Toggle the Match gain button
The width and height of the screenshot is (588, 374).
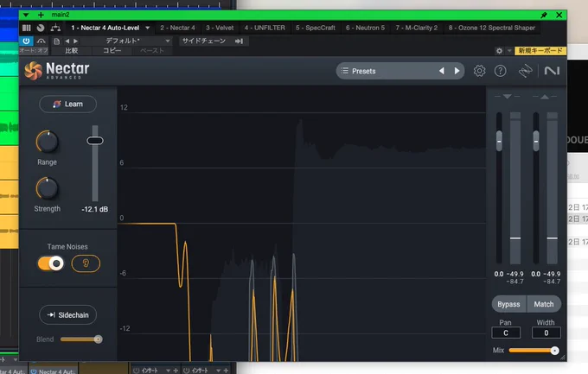pos(544,304)
